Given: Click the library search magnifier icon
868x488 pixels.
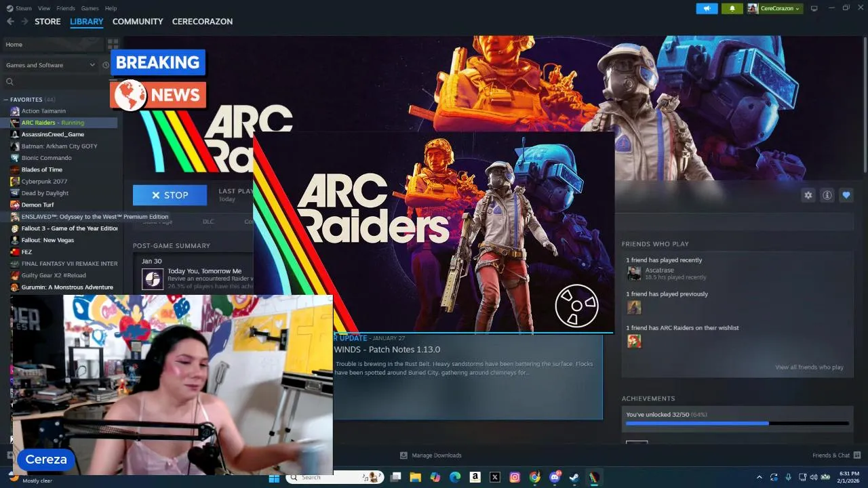Looking at the screenshot, I should [x=9, y=82].
